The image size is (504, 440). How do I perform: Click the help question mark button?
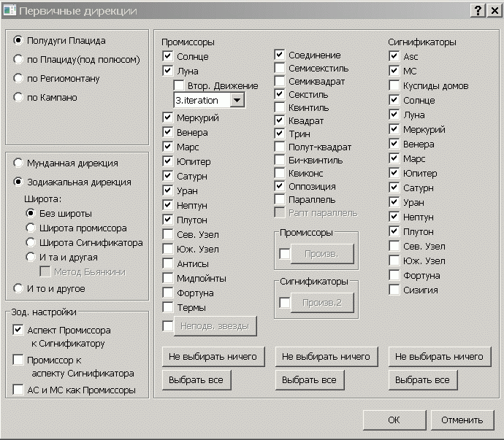click(478, 11)
